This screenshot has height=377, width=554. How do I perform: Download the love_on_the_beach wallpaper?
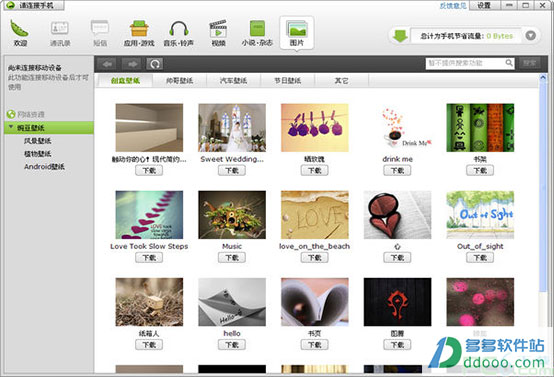[x=314, y=258]
